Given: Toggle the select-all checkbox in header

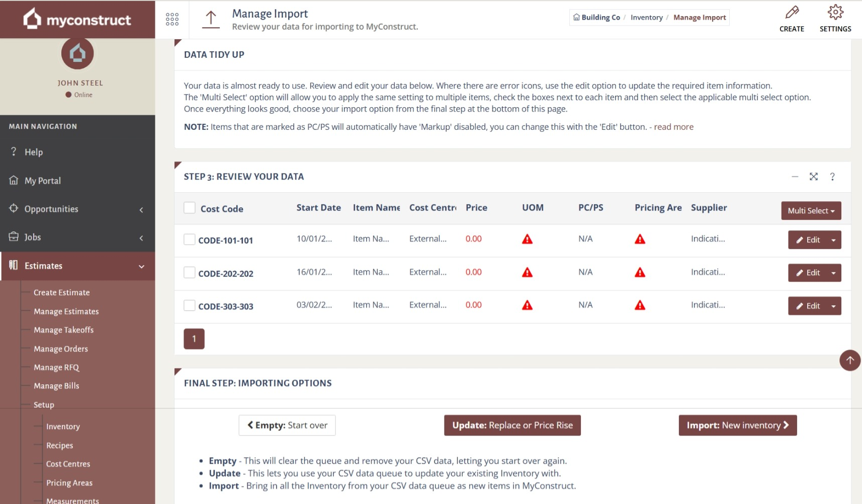Looking at the screenshot, I should pyautogui.click(x=190, y=208).
